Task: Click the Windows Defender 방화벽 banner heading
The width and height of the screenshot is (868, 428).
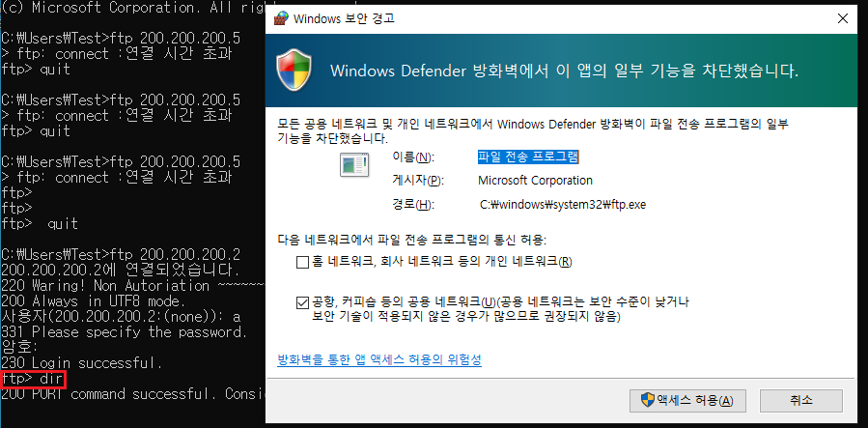Action: tap(565, 71)
